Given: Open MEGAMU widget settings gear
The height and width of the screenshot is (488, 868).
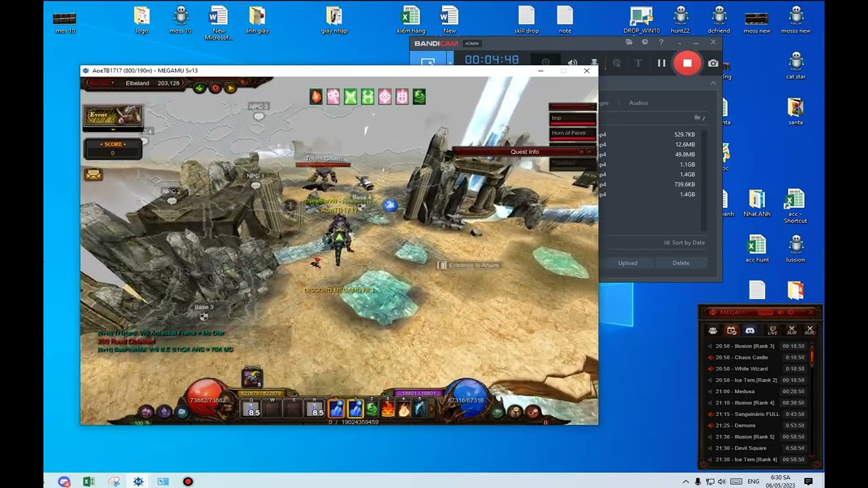Looking at the screenshot, I should click(791, 312).
